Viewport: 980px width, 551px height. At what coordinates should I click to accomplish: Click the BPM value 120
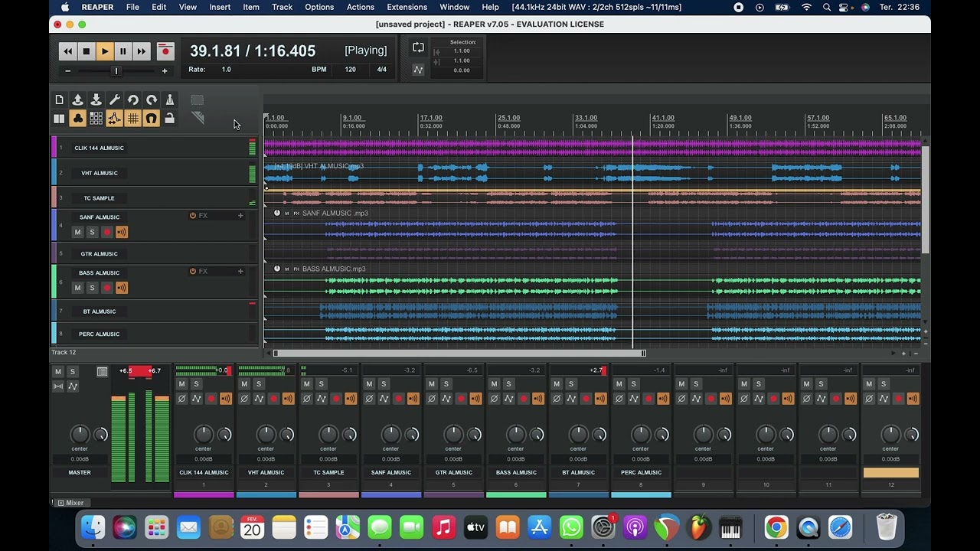(350, 70)
